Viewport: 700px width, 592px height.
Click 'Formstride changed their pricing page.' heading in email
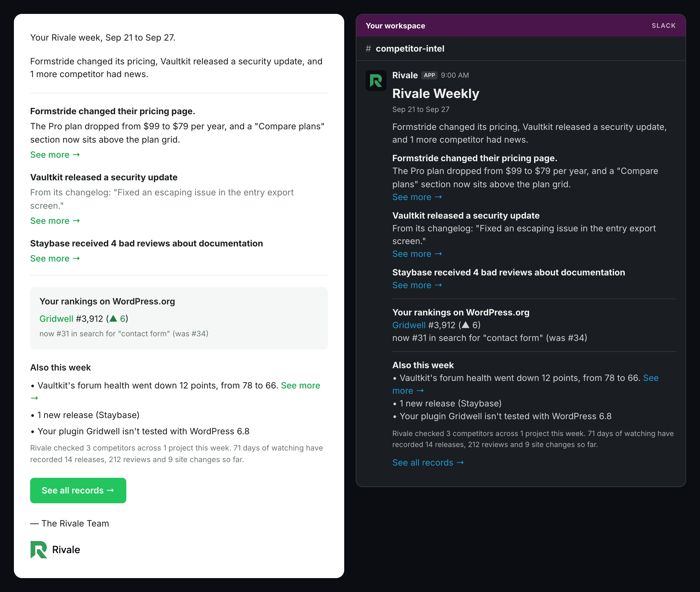113,111
